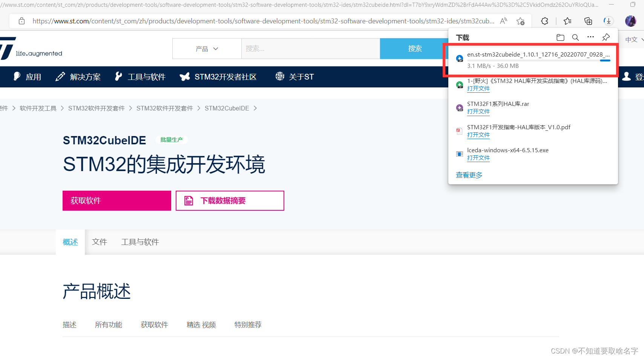Open file for STM32F1系列HAL库.rar
The width and height of the screenshot is (644, 358).
click(478, 112)
